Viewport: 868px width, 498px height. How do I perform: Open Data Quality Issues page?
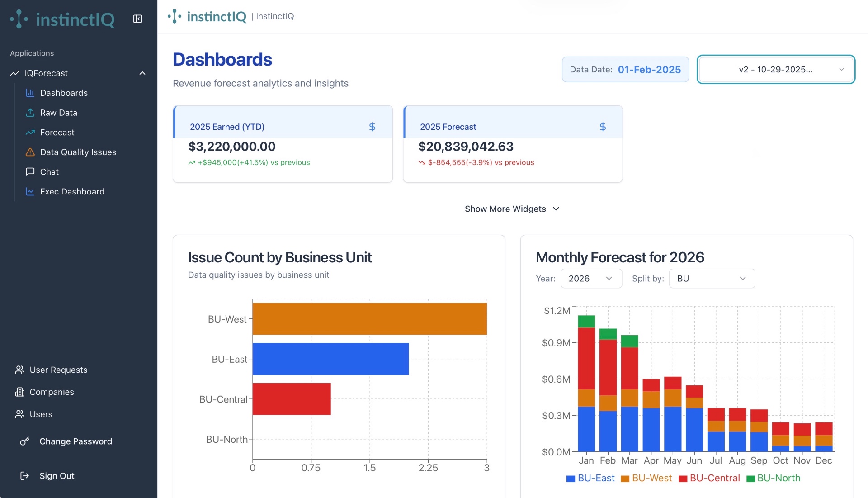(x=78, y=152)
